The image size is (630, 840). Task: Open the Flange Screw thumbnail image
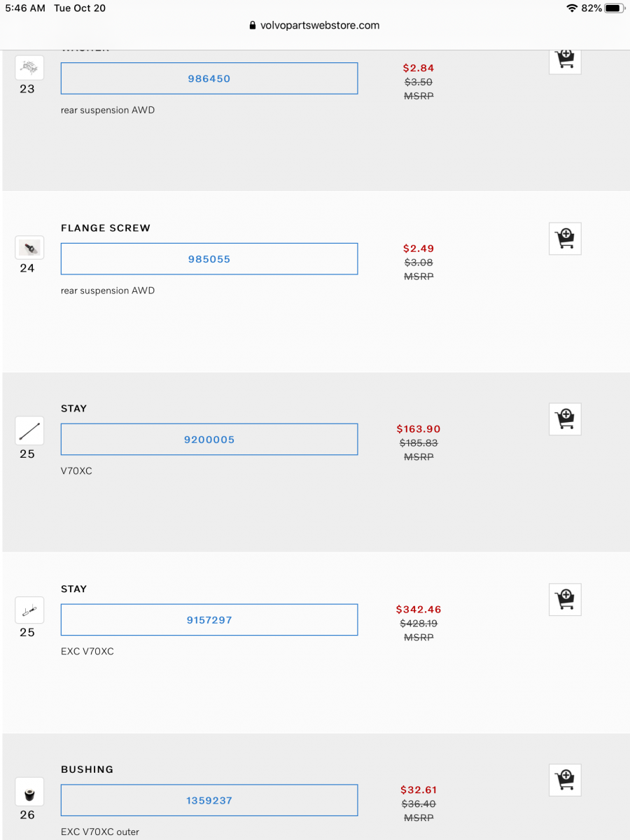(x=29, y=247)
